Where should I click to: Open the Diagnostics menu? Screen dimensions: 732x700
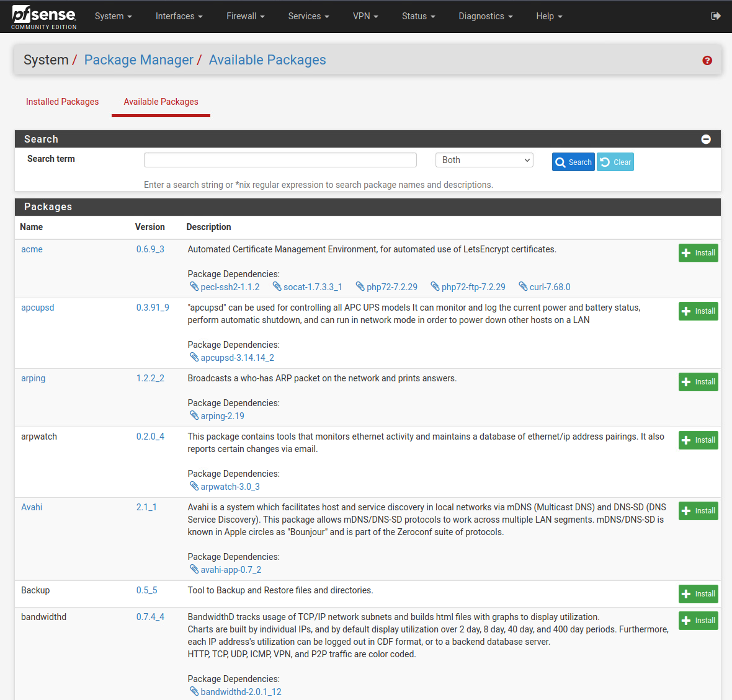click(486, 16)
